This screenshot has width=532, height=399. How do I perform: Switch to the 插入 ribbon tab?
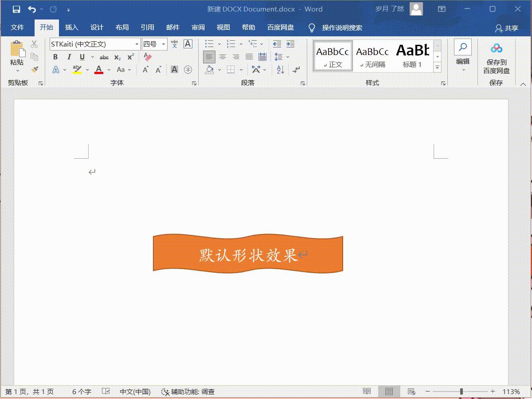72,27
